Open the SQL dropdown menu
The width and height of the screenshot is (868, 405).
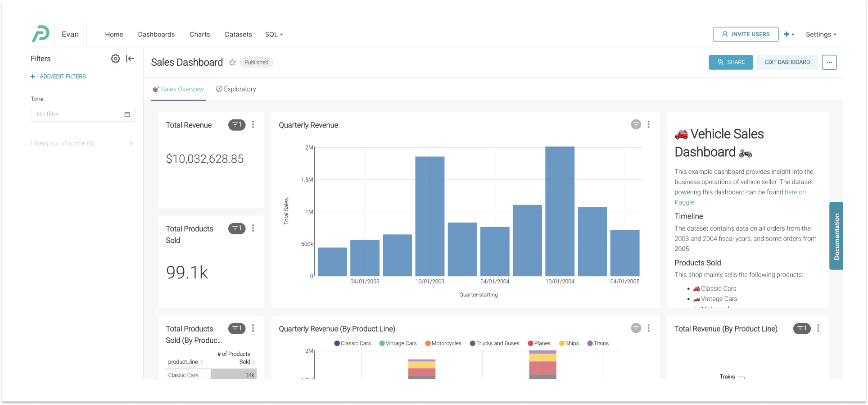tap(274, 34)
